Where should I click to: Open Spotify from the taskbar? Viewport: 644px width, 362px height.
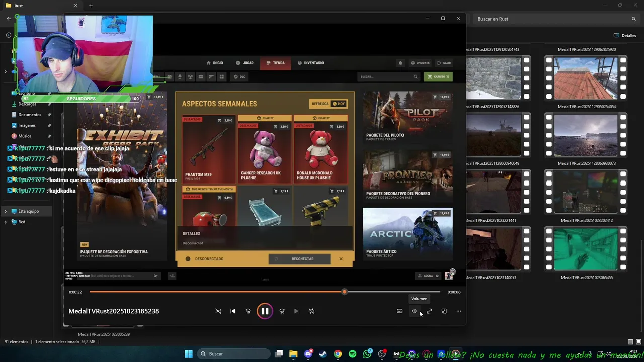352,354
